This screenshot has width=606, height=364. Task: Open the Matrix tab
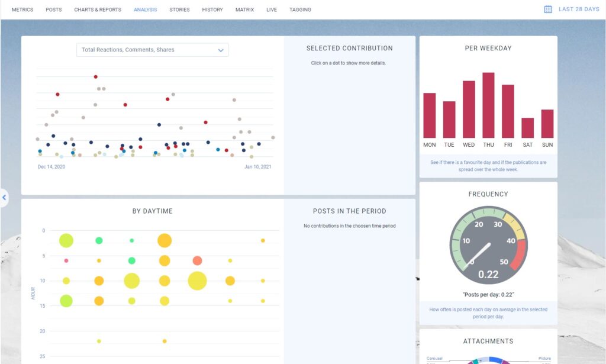click(244, 10)
